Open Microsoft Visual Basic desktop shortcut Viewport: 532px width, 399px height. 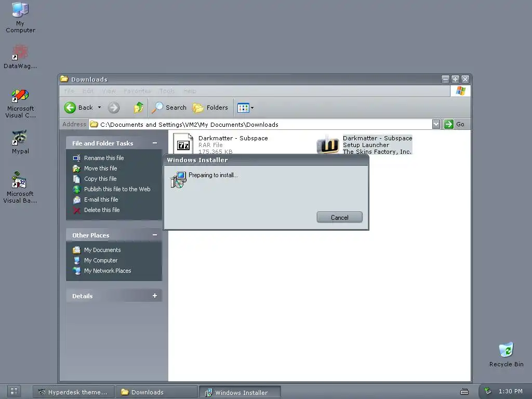tap(20, 187)
